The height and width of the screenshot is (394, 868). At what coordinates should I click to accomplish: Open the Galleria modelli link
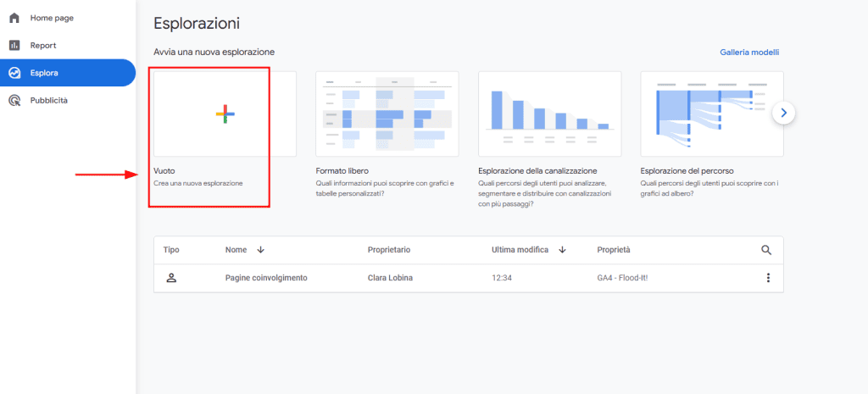[x=749, y=53]
